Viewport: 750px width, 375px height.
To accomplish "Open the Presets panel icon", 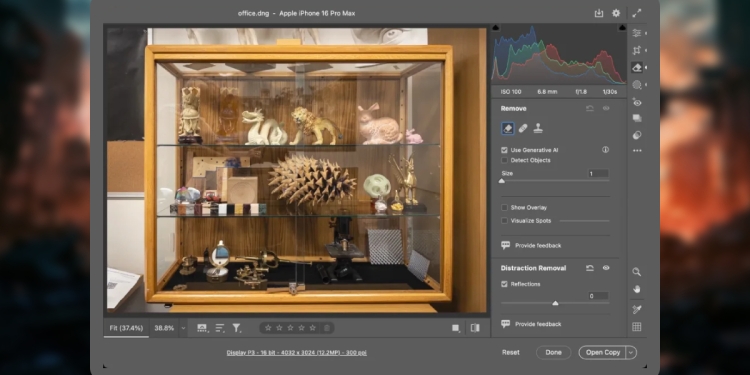I will coord(637,135).
